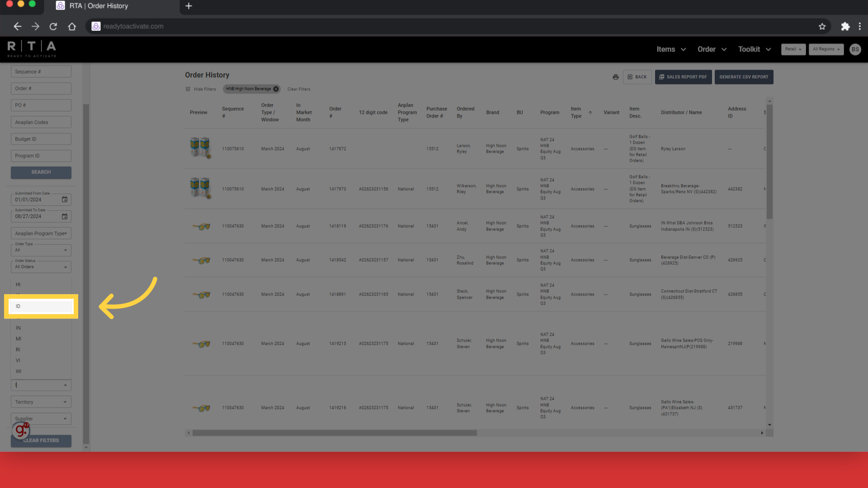Open Submitted To Date calendar icon
Viewport: 868px width, 488px height.
coord(65,216)
